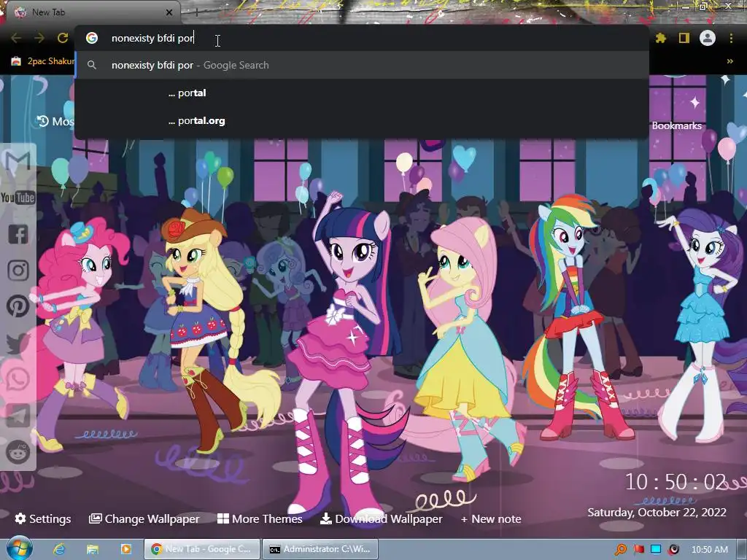Screen dimensions: 747x560
Task: Open the Twitter sidebar shortcut
Action: pyautogui.click(x=18, y=343)
